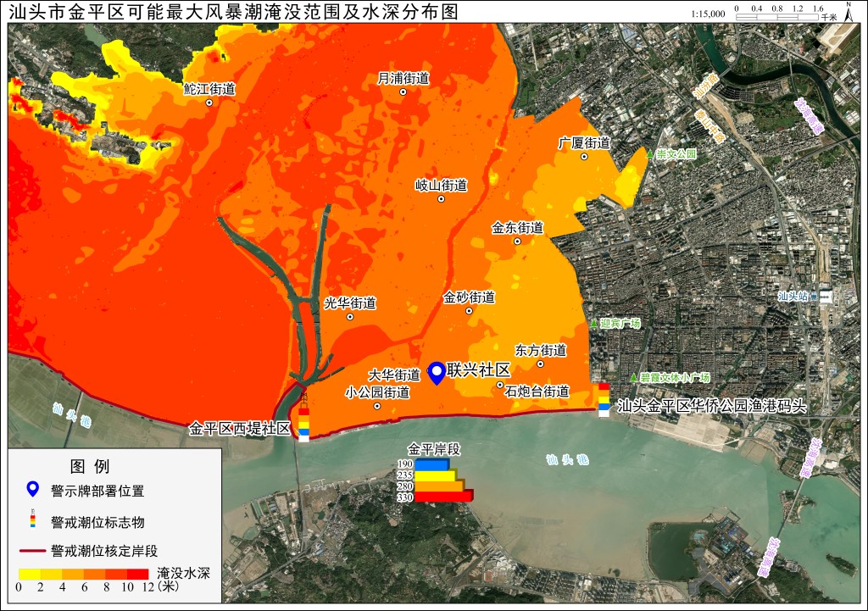The height and width of the screenshot is (611, 868).
Task: Click the green triangle next to 迎宾广场
Action: [x=593, y=323]
